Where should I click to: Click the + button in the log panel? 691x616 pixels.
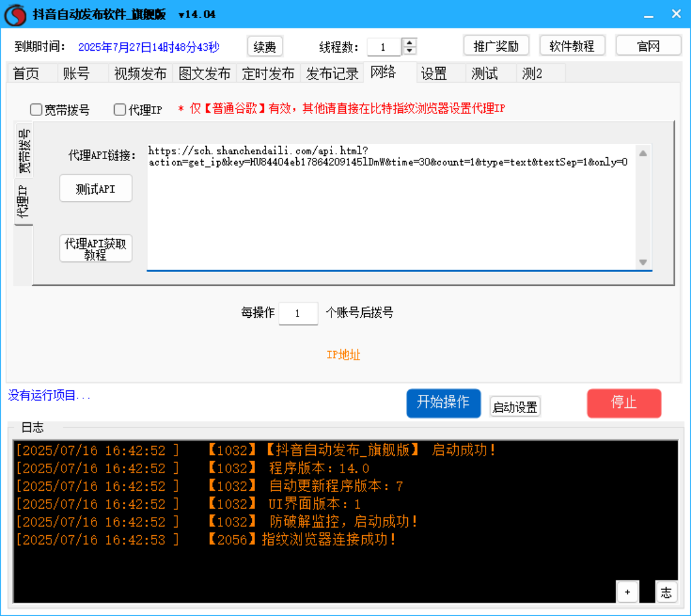coord(627,592)
